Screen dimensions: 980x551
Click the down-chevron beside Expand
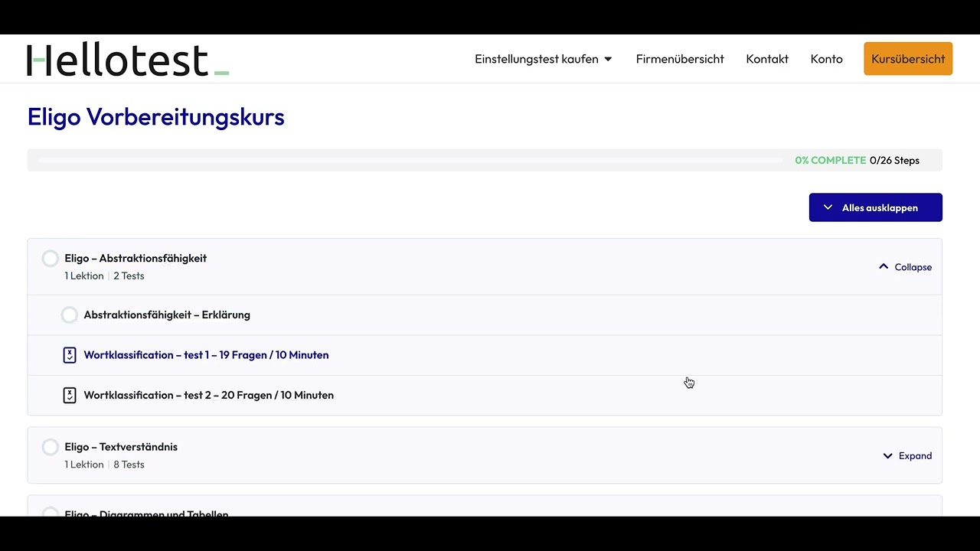click(888, 455)
